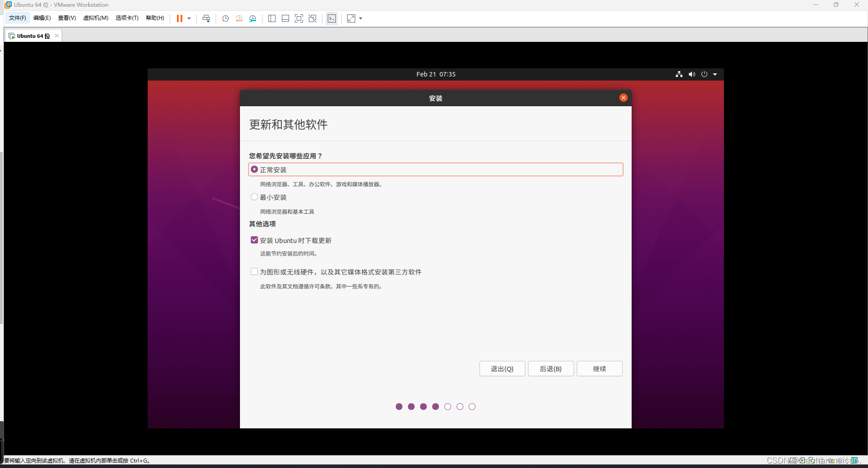Click 后退(B) to go back
The width and height of the screenshot is (868, 468).
[x=551, y=369]
